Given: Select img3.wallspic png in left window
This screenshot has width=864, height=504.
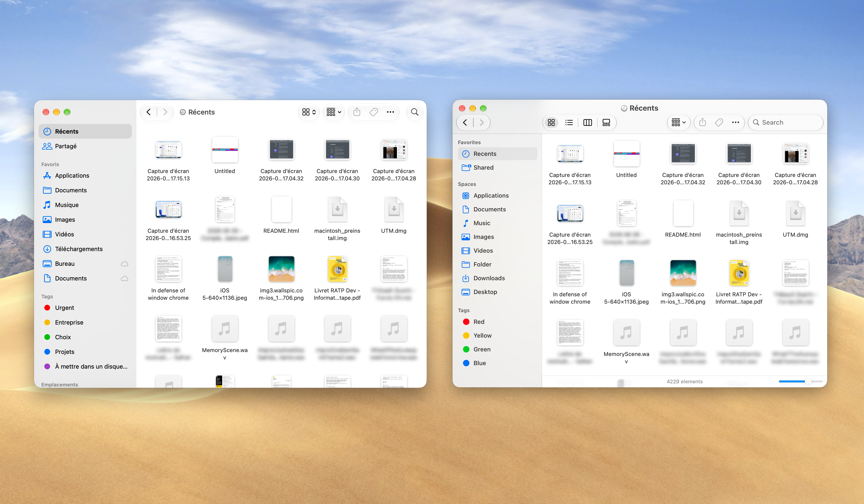Looking at the screenshot, I should 281,278.
